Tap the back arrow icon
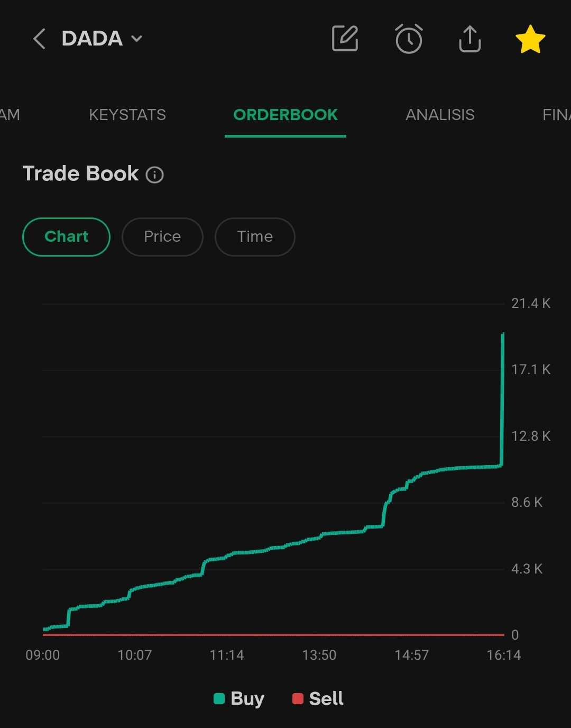The width and height of the screenshot is (571, 728). [39, 39]
